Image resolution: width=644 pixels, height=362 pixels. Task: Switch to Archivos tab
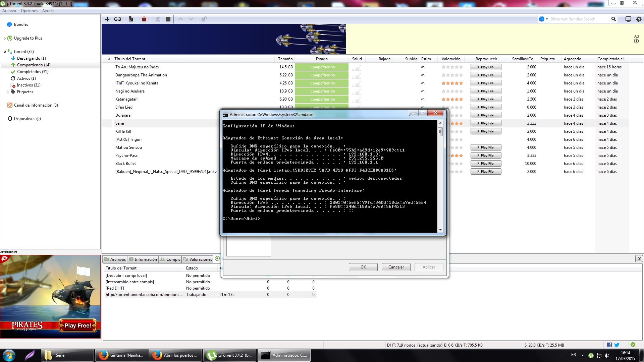[x=115, y=259]
